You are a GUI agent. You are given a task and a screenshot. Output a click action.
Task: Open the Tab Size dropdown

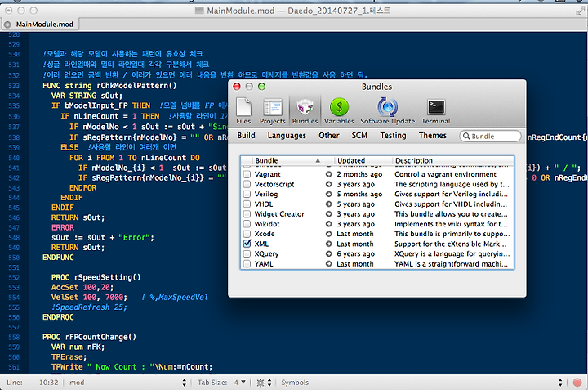click(x=240, y=383)
